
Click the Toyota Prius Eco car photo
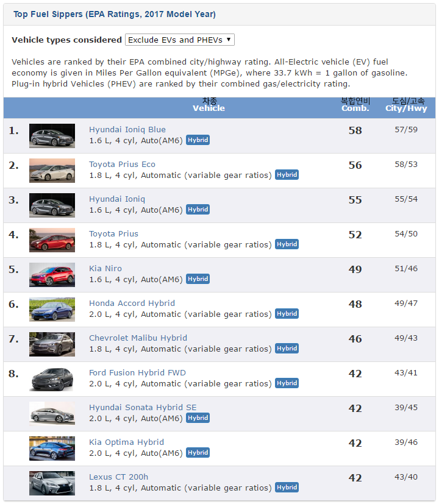coord(52,171)
